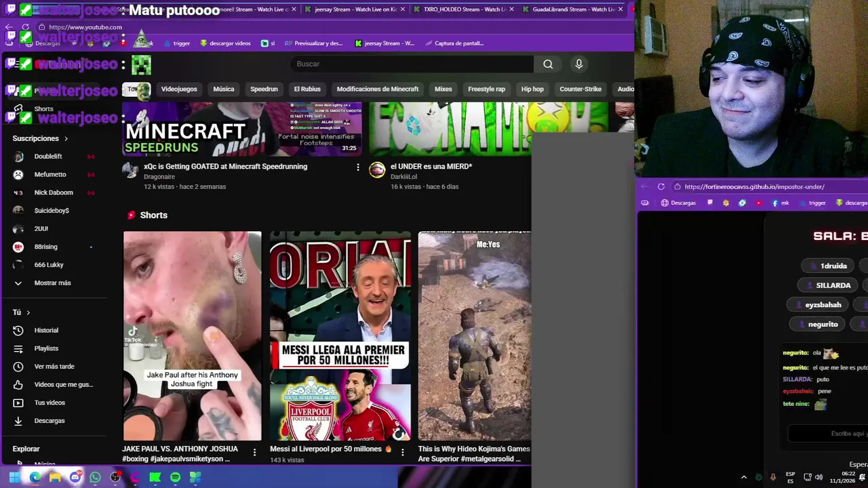Open Playlists in the sidebar

click(x=46, y=348)
